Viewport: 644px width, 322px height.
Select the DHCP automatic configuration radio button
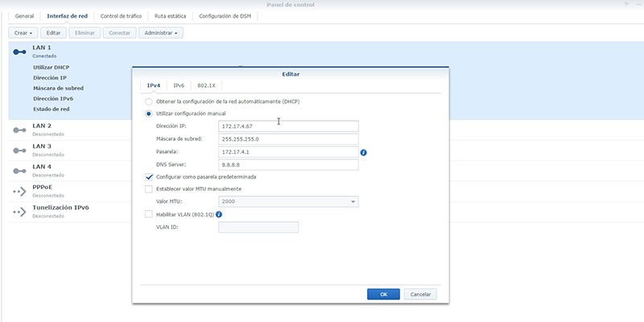coord(149,101)
